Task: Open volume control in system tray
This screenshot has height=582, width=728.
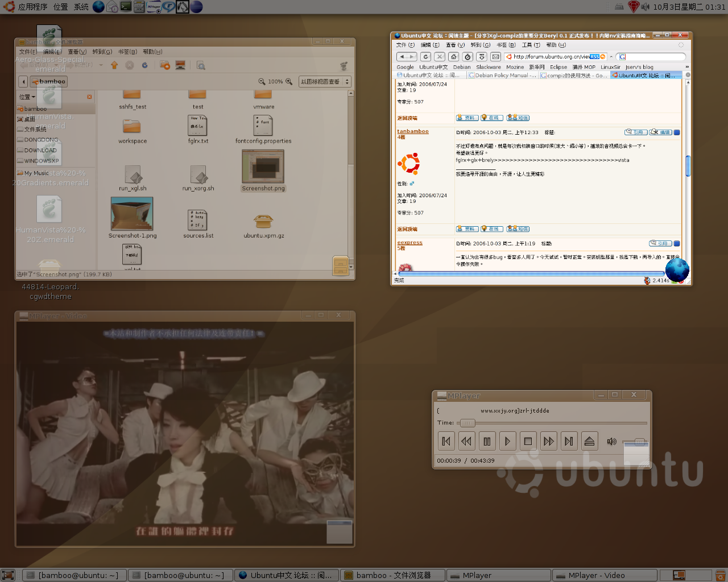Action: 646,7
